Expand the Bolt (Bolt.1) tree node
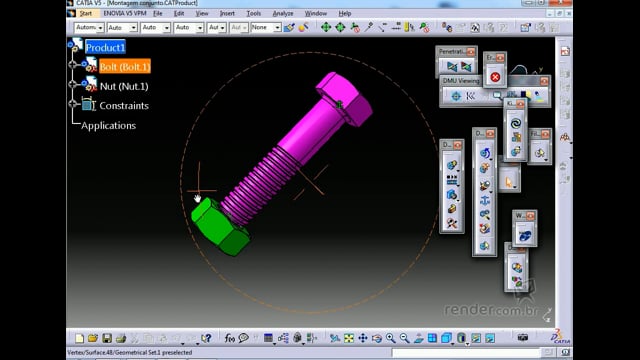Screen dimensions: 640x360 (73, 64)
